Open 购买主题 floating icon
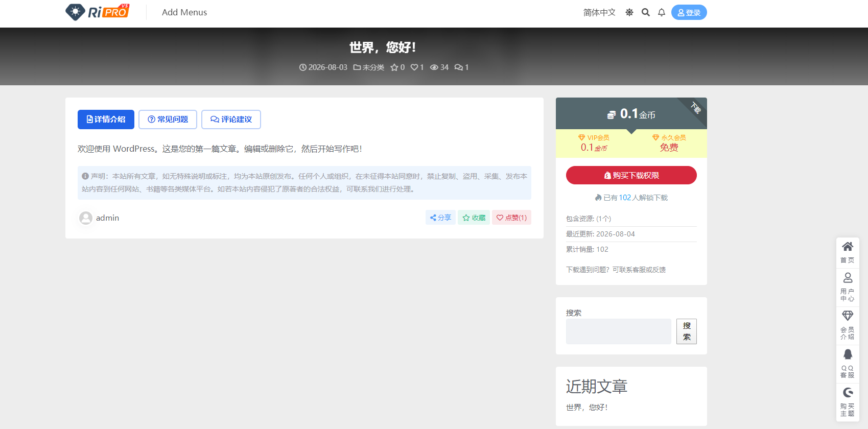 tap(848, 402)
